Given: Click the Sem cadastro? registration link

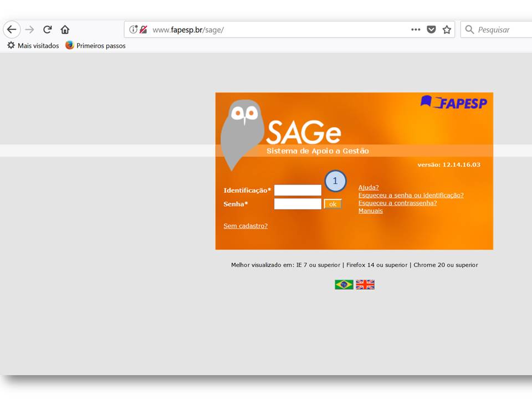Looking at the screenshot, I should (245, 226).
